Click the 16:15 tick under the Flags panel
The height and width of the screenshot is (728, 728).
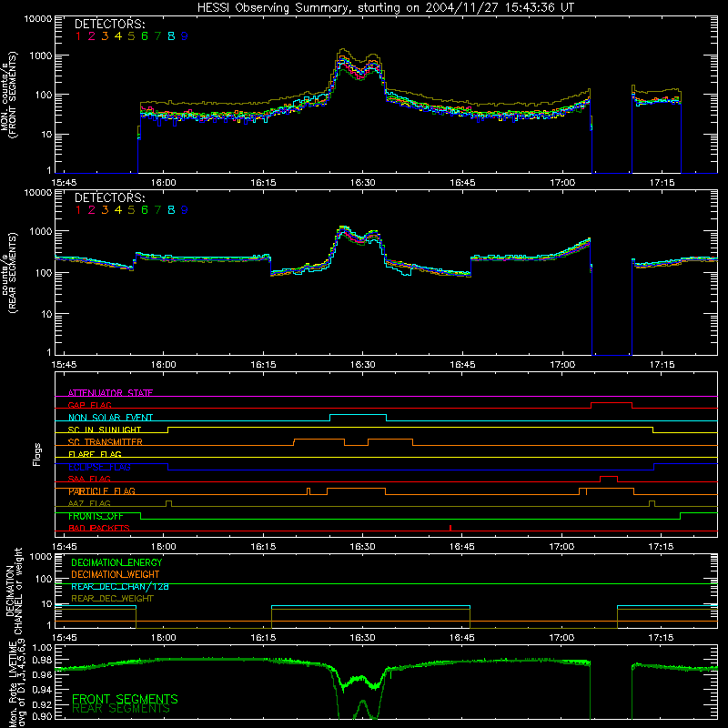pyautogui.click(x=263, y=547)
